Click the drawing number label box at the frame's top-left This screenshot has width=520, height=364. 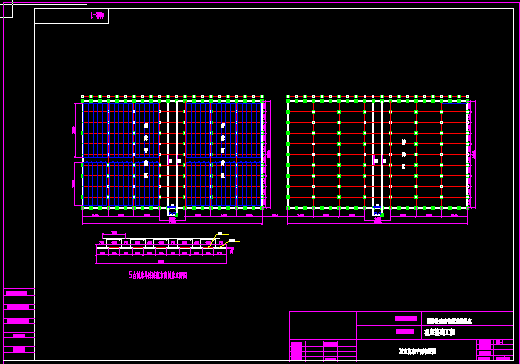72,16
